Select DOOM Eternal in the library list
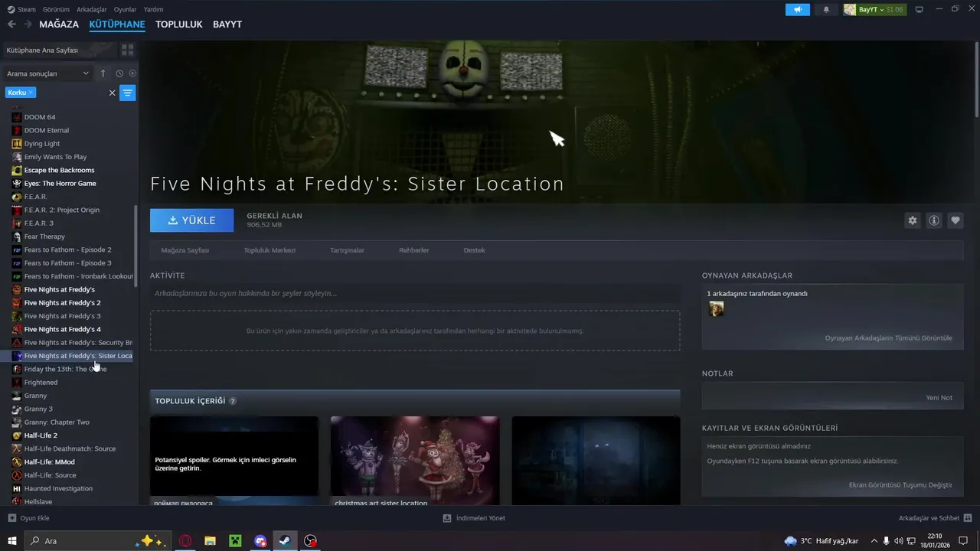980x551 pixels. 47,130
